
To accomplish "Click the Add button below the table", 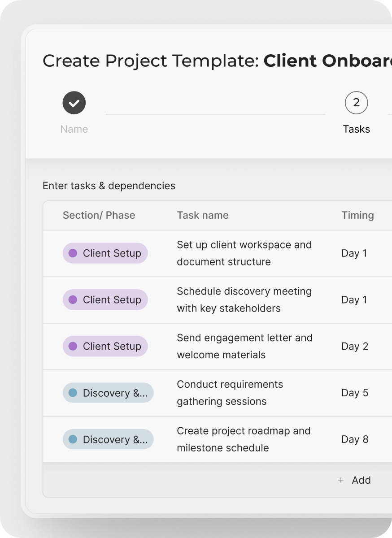I will click(x=354, y=480).
